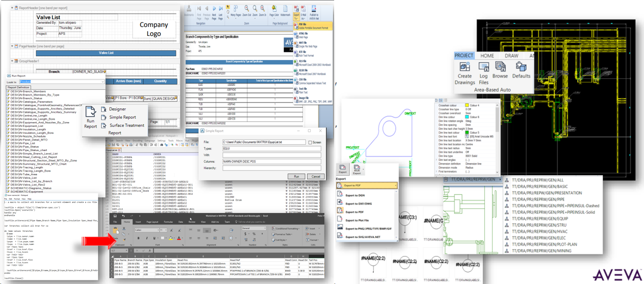Choose PDF File in Export To list
Screen dimensions: 644x284
pyautogui.click(x=313, y=26)
